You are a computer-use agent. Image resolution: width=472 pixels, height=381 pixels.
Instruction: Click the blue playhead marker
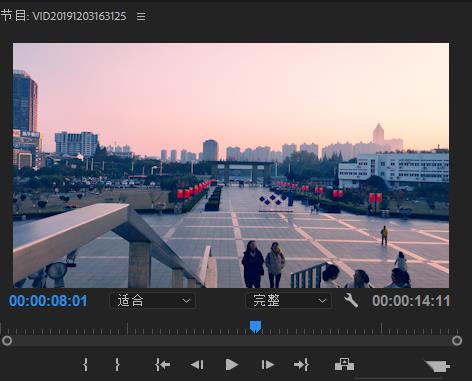tap(256, 327)
